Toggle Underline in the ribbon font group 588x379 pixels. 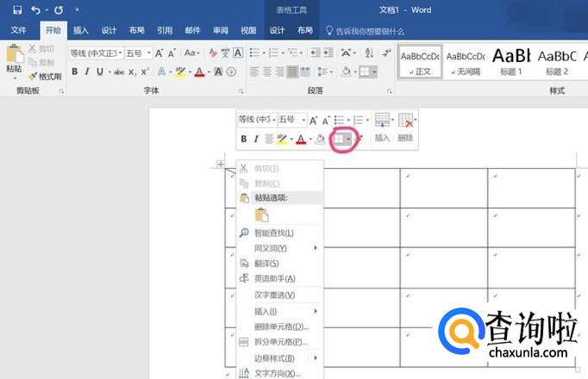pyautogui.click(x=100, y=71)
